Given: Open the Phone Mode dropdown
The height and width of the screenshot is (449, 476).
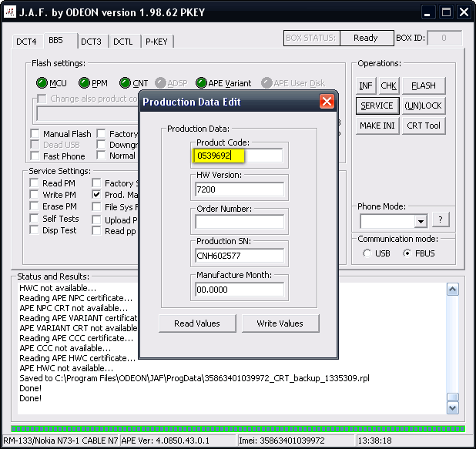Looking at the screenshot, I should [421, 221].
